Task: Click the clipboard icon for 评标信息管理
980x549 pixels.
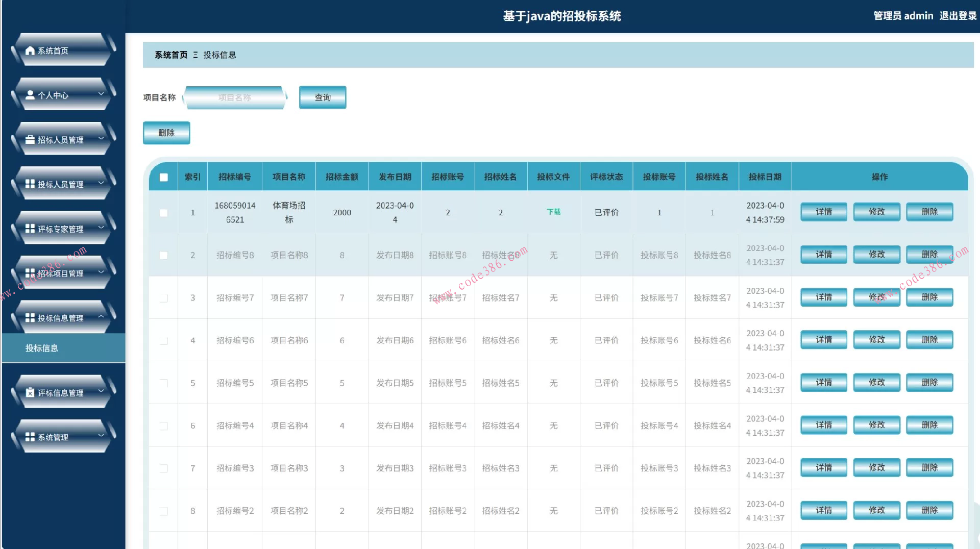Action: (30, 392)
